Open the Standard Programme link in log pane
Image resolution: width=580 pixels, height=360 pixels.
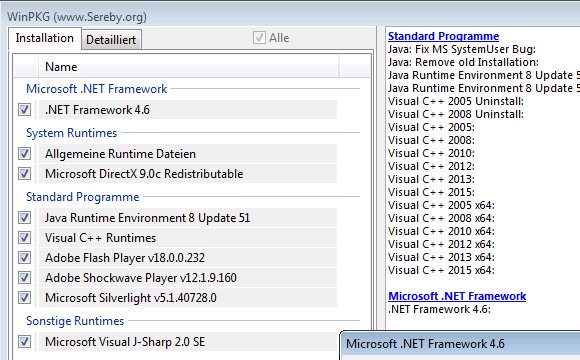pyautogui.click(x=443, y=36)
